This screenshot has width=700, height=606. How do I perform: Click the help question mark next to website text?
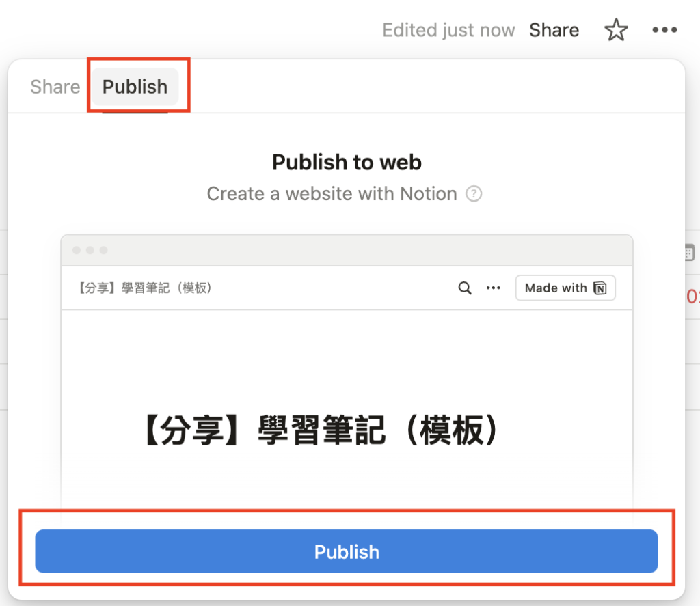coord(474,194)
